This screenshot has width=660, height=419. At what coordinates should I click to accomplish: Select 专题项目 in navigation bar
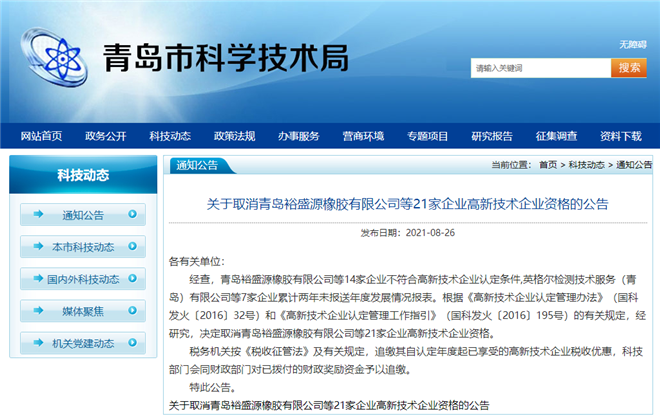[428, 136]
